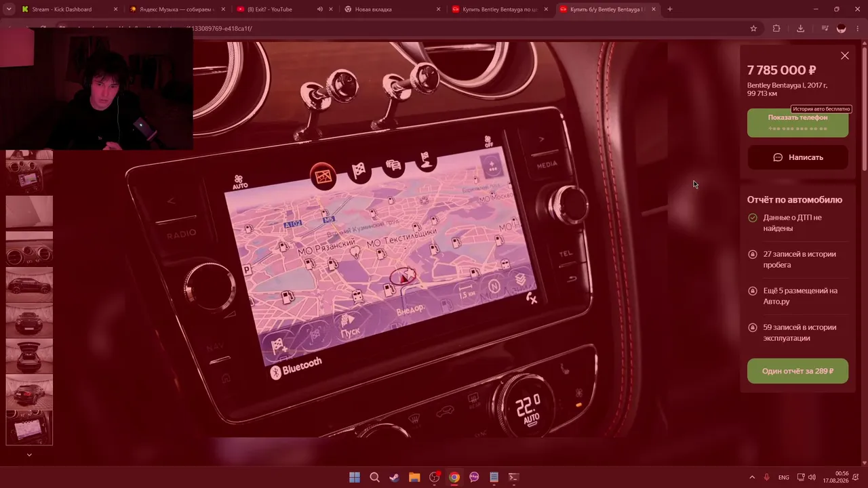Select the air vents thumbnail
Image resolution: width=868 pixels, height=488 pixels.
(x=29, y=248)
